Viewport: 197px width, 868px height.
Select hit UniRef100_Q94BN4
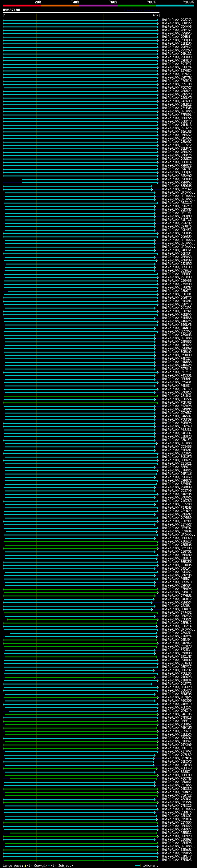click(177, 37)
